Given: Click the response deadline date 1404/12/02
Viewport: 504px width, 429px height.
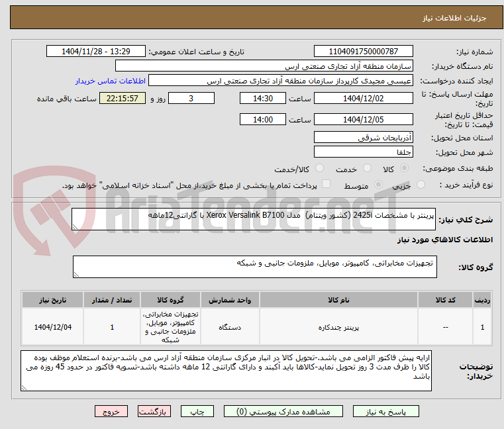Looking at the screenshot, I should click(x=363, y=99).
